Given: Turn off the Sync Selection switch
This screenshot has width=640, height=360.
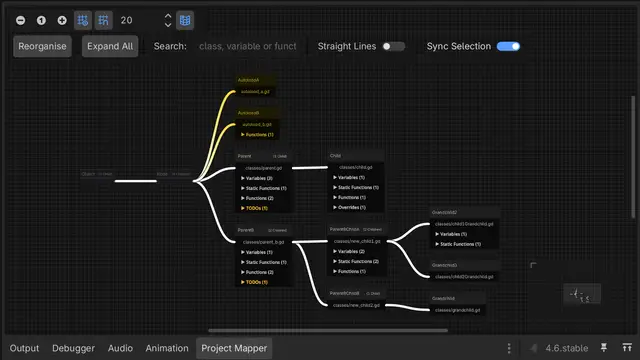Looking at the screenshot, I should click(x=508, y=46).
